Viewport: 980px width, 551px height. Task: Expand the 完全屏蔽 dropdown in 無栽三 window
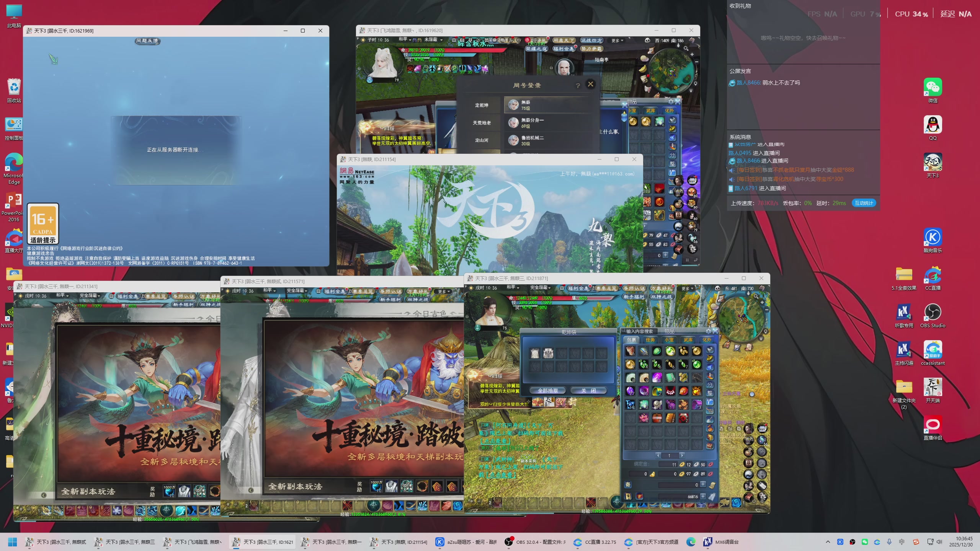pyautogui.click(x=540, y=287)
